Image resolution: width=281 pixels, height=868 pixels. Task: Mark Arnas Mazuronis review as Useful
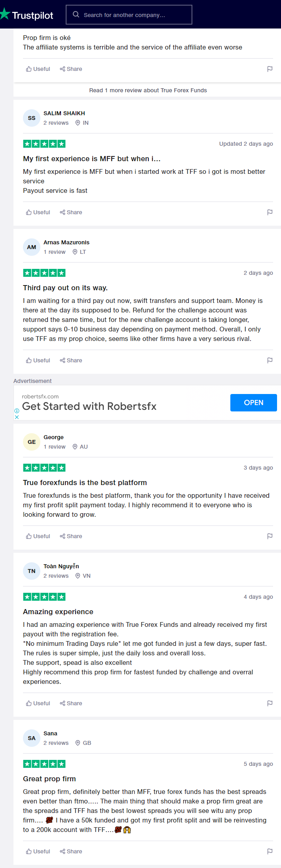(x=38, y=360)
